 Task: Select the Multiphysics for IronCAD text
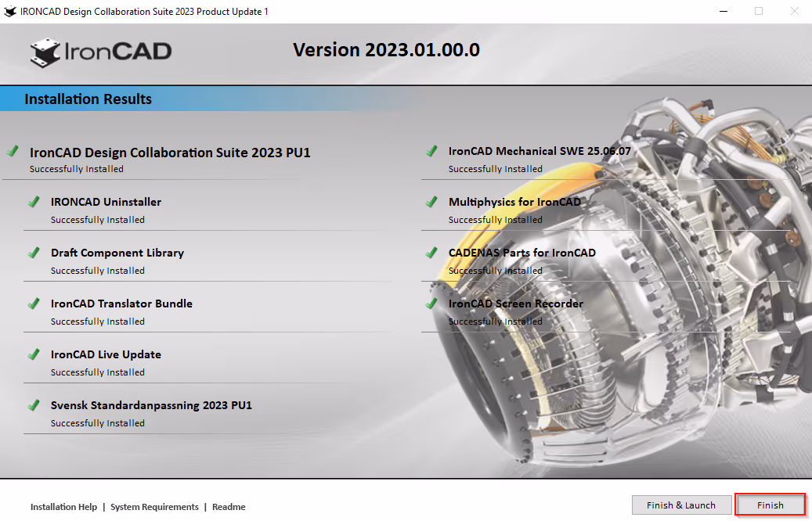click(514, 202)
